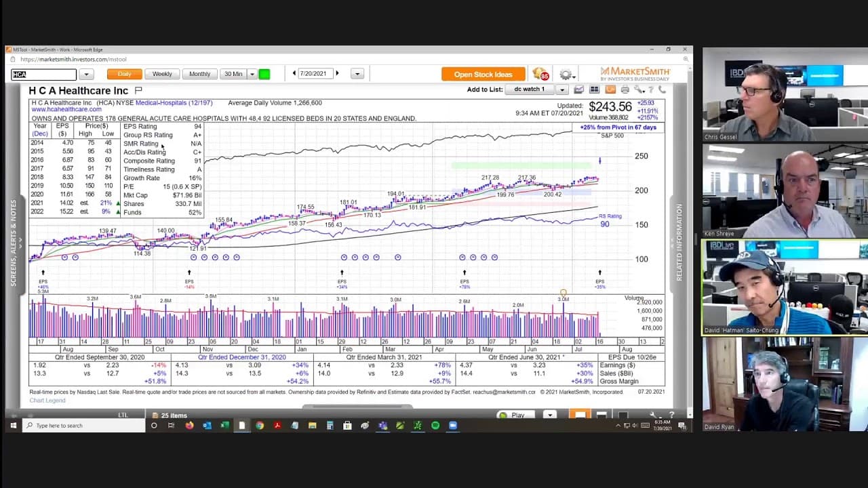Click the David Ryan video thumbnail
The height and width of the screenshot is (488, 868).
(x=785, y=384)
